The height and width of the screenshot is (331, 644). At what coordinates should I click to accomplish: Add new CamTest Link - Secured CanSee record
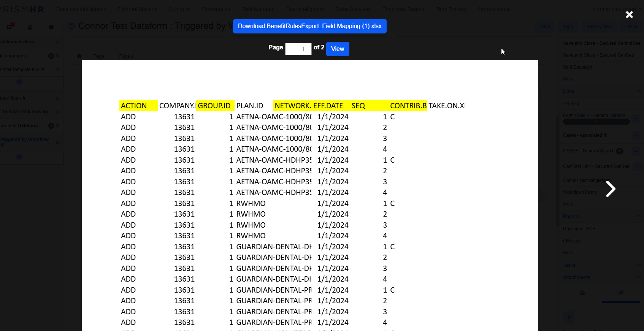pos(637,167)
